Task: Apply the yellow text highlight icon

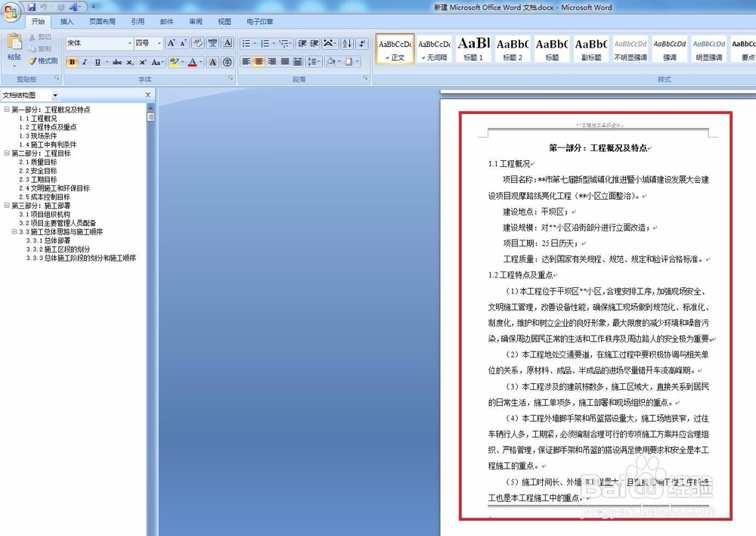Action: click(x=175, y=62)
